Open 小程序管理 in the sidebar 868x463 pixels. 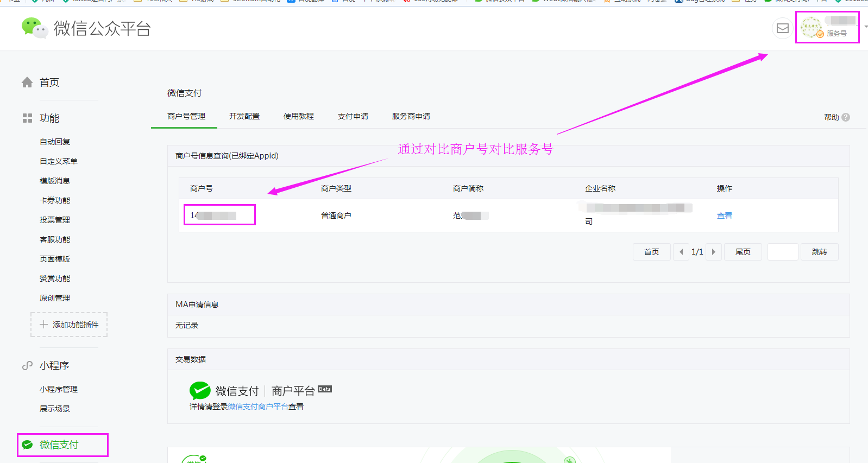tap(59, 389)
